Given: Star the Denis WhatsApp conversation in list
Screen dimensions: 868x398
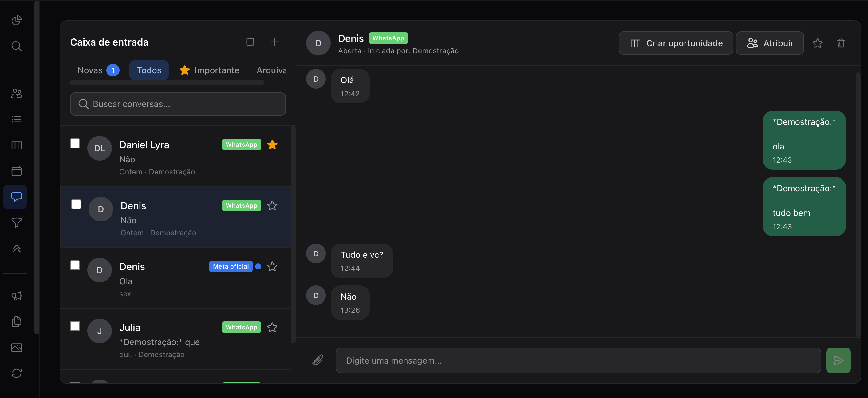Looking at the screenshot, I should pyautogui.click(x=272, y=205).
